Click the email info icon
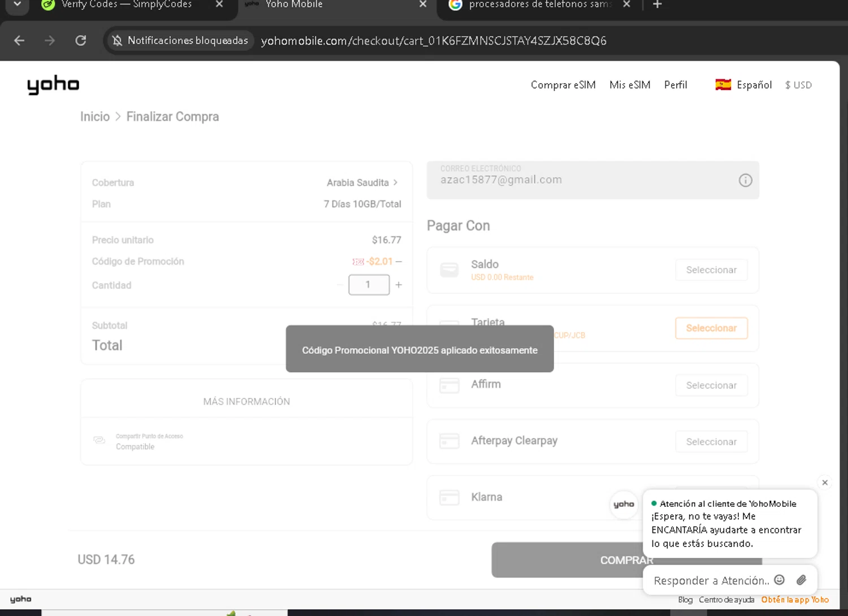 (x=745, y=180)
